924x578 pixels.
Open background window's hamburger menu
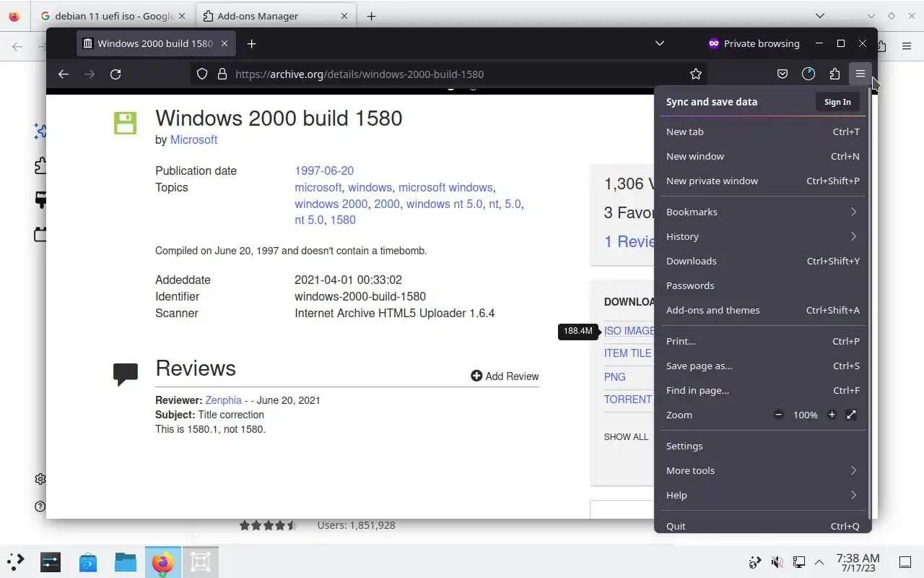(907, 46)
